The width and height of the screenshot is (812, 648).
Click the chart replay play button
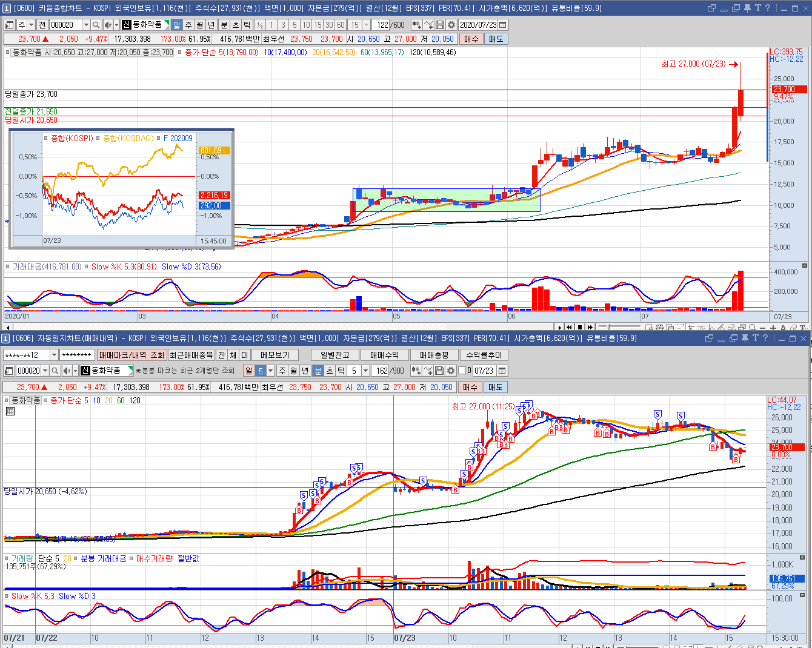[560, 328]
